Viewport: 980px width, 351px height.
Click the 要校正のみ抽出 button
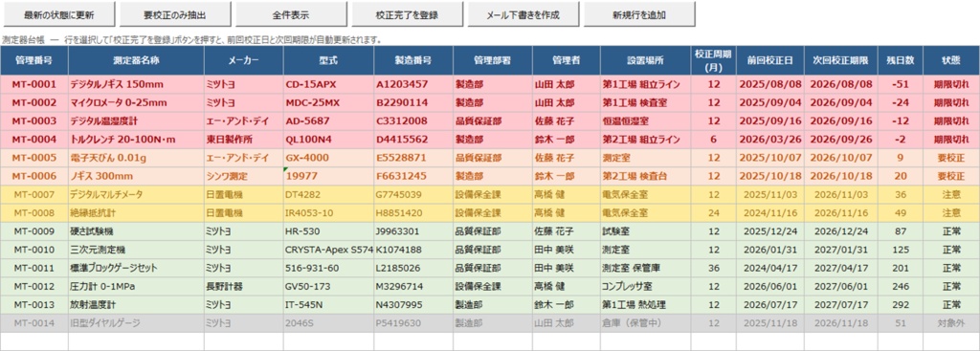[x=175, y=13]
